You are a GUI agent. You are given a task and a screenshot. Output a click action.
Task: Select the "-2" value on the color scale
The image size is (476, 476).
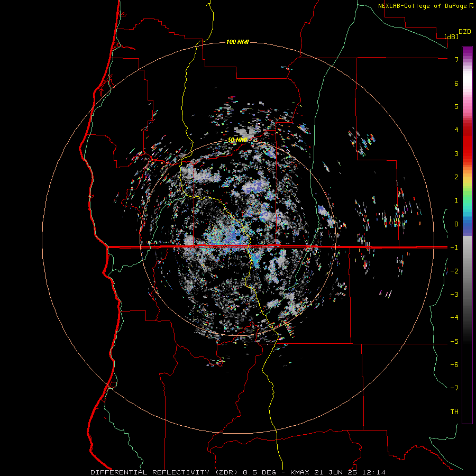(454, 271)
